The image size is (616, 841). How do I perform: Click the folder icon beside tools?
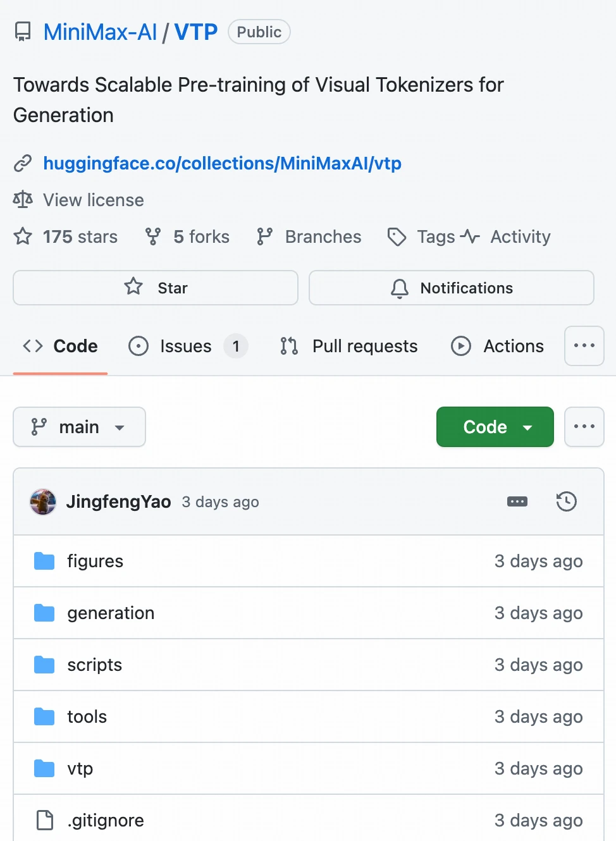[x=44, y=716]
